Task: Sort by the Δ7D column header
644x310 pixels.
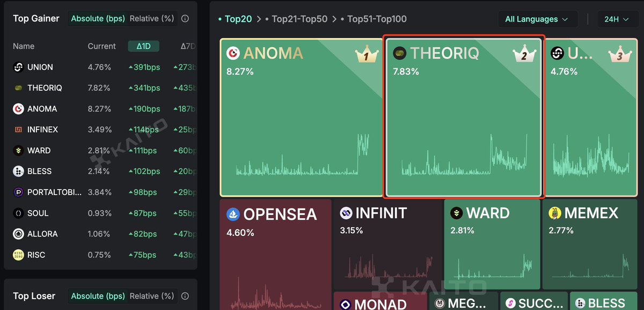Action: pos(188,46)
